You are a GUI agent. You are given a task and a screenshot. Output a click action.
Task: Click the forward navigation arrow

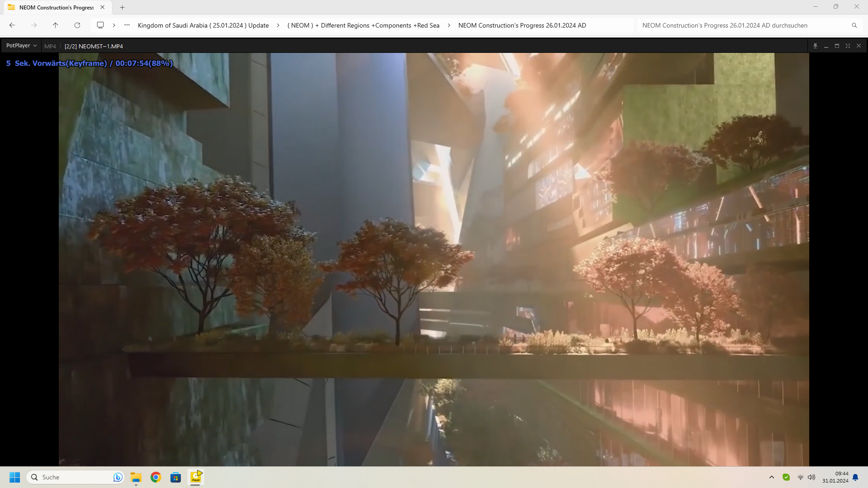click(x=34, y=25)
